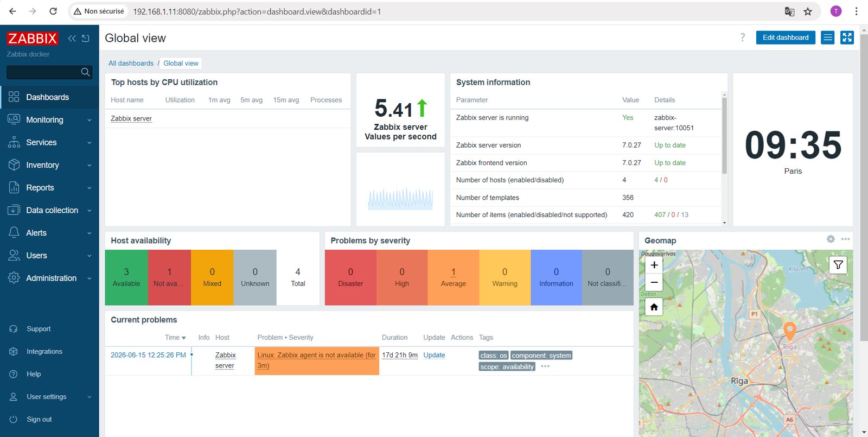Reload the page in the browser
Viewport: 868px width, 437px height.
coord(53,11)
